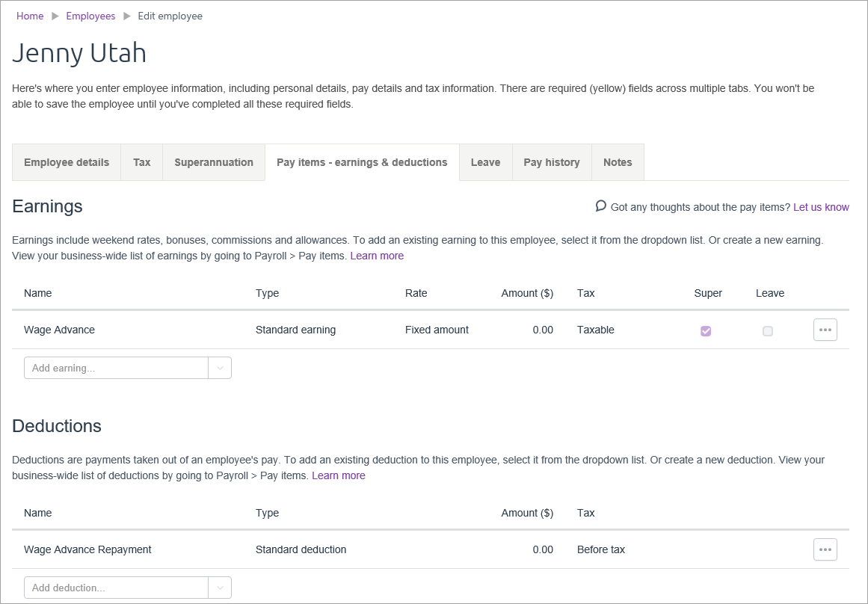
Task: Toggle the Super checkbox for Wage Advance
Action: point(705,331)
